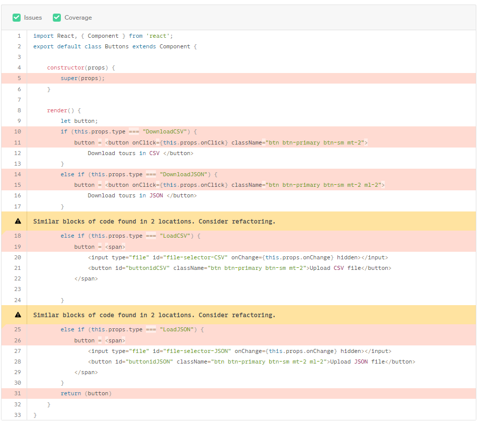Click warning icon above line 18
This screenshot has height=430, width=504.
pyautogui.click(x=18, y=221)
